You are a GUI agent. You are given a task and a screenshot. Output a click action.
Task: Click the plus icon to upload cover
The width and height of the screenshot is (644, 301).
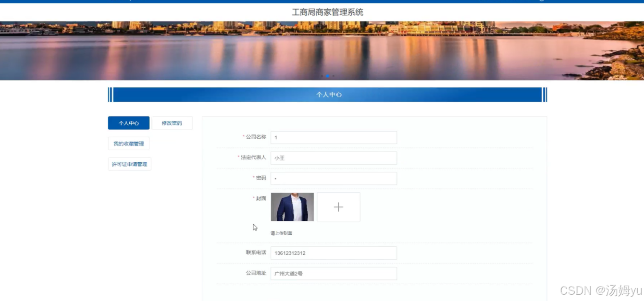coord(338,207)
